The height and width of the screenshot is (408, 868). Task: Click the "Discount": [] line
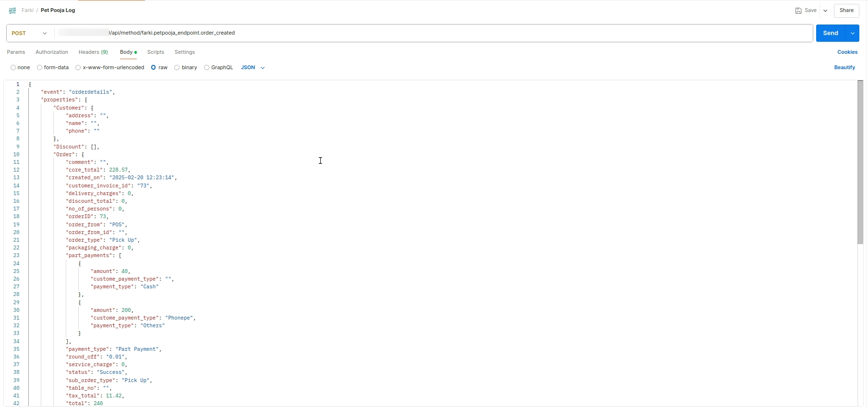[76, 147]
